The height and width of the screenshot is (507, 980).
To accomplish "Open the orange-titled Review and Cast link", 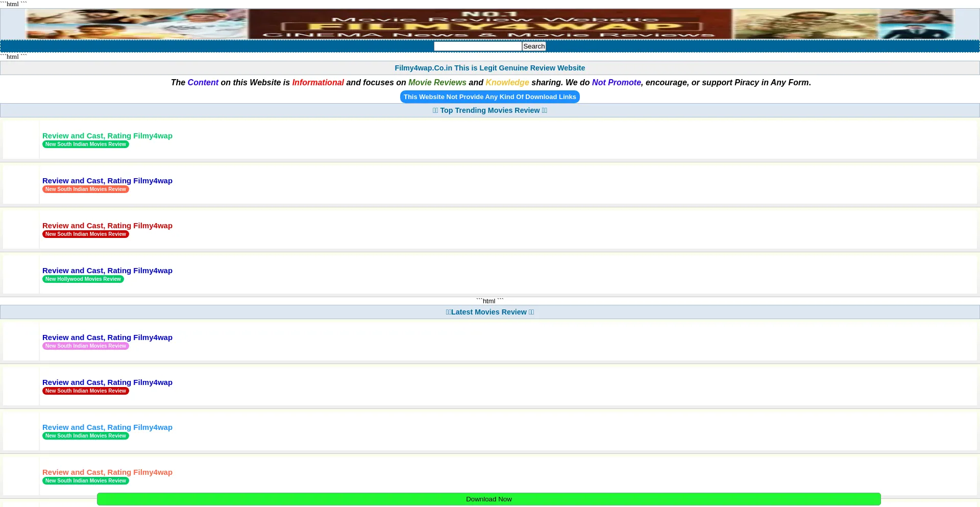I will click(107, 472).
